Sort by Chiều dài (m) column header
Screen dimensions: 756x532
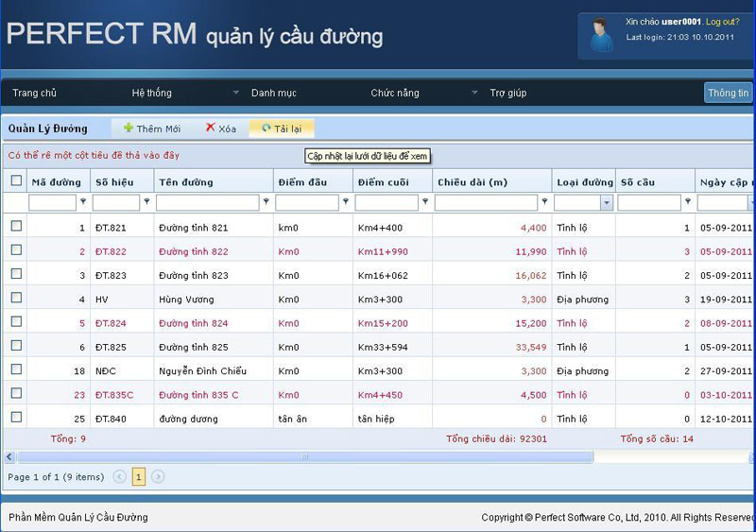(491, 181)
